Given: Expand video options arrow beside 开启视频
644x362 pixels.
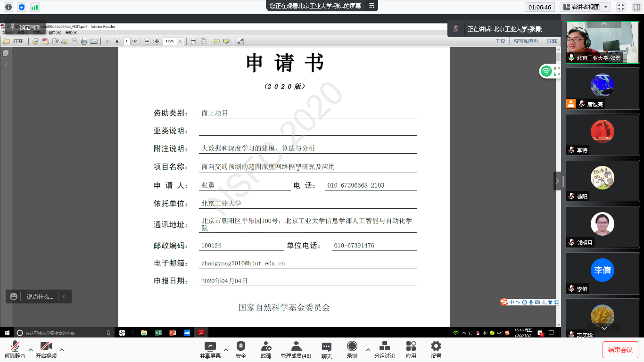Looking at the screenshot, I should pyautogui.click(x=62, y=350).
